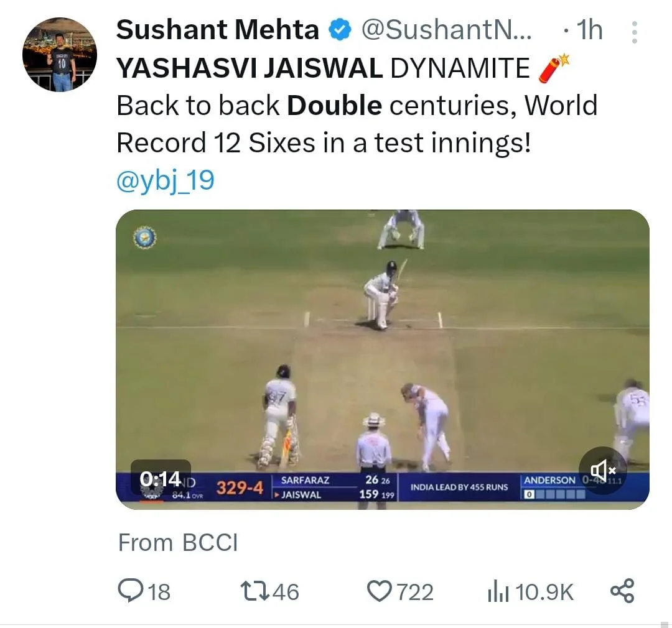Open the @ybj_19 mention link
This screenshot has height=628, width=672.
[x=165, y=180]
